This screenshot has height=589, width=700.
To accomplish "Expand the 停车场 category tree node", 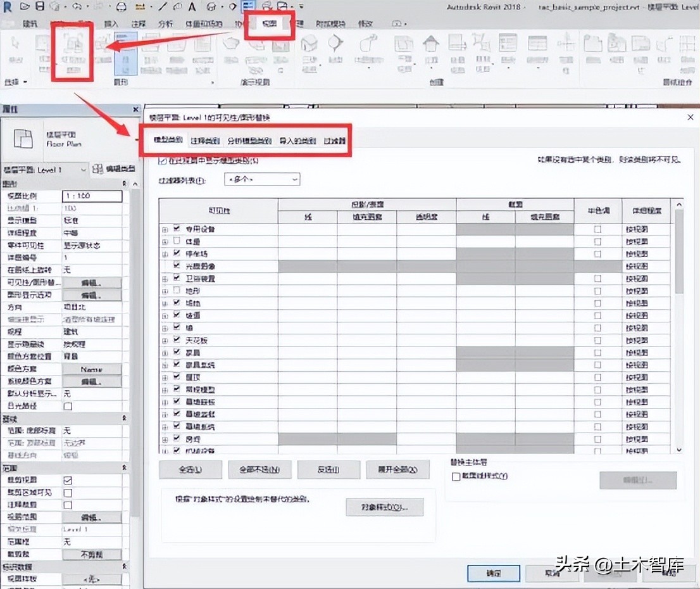I will coord(165,254).
